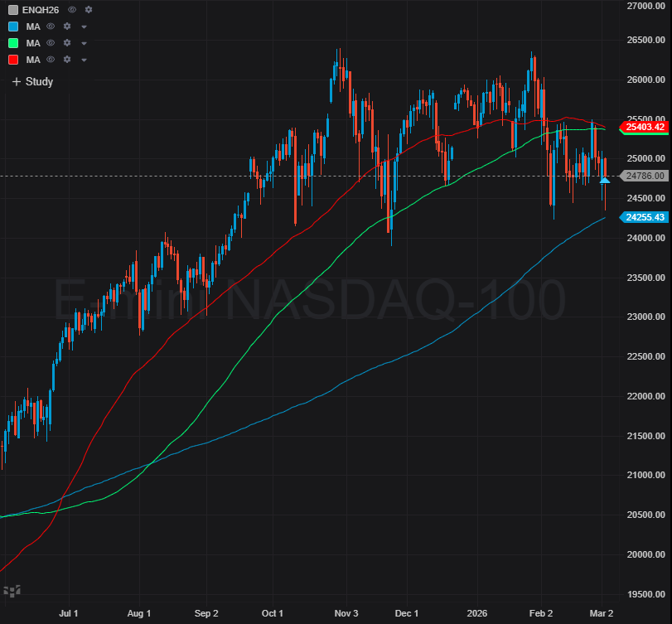
Task: Open settings for the red MA study
Action: click(x=67, y=59)
